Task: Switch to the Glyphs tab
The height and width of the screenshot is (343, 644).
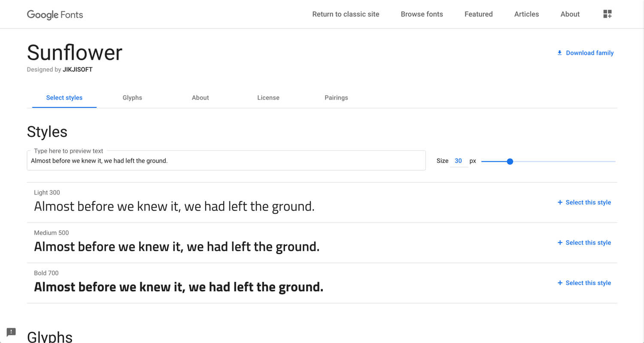Action: click(132, 98)
